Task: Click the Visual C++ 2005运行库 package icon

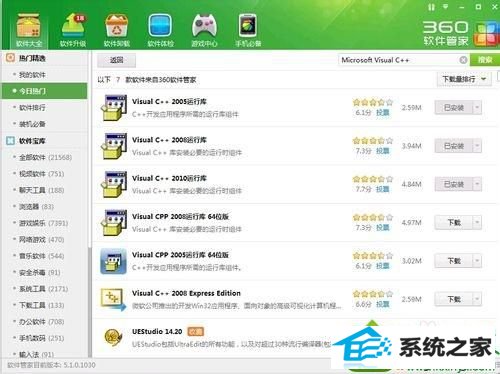Action: point(114,107)
